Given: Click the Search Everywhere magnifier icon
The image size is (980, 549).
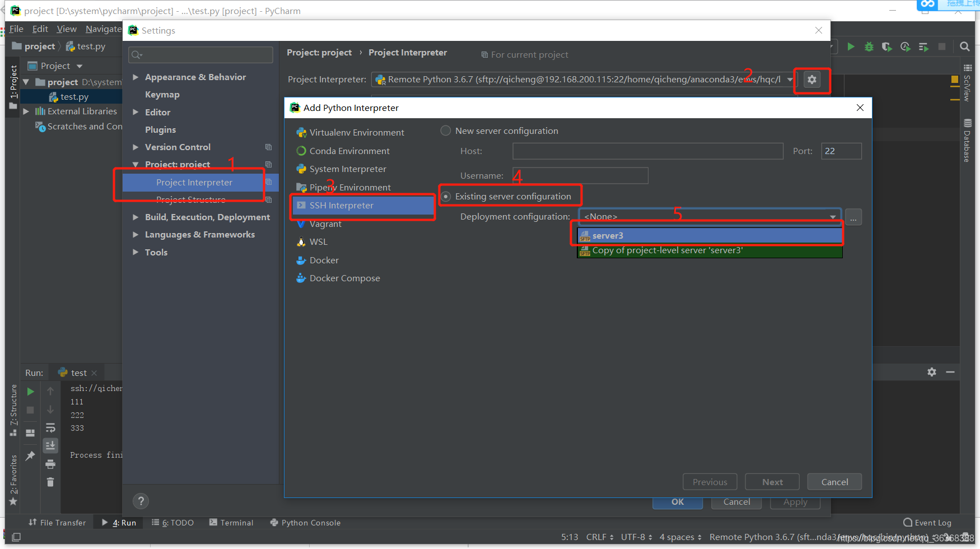Looking at the screenshot, I should point(964,46).
